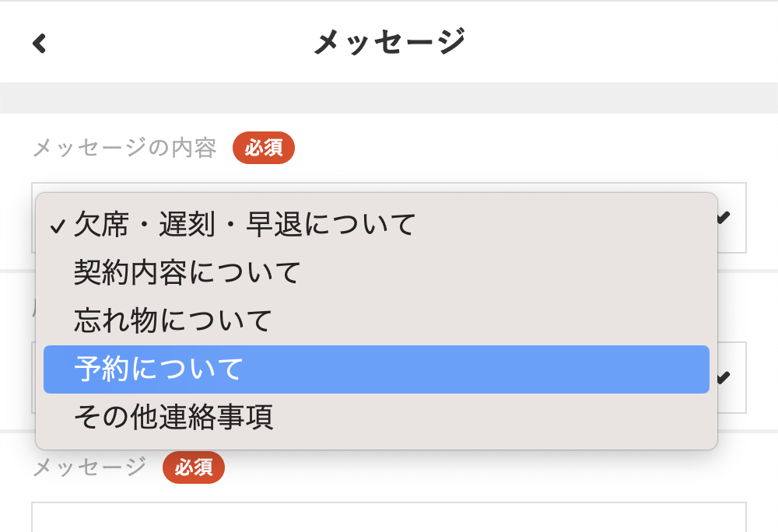This screenshot has width=778, height=532.
Task: Click the 必須 badge beside メッセージの内容
Action: [x=264, y=148]
